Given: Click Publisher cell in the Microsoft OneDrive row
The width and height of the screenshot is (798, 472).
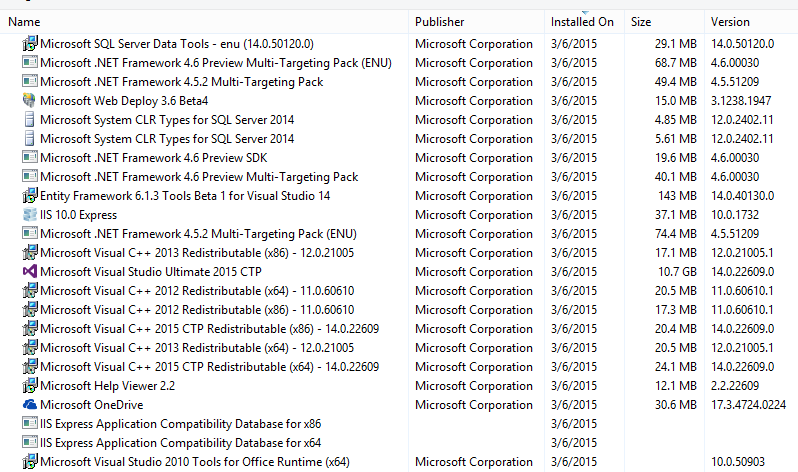Looking at the screenshot, I should point(474,405).
